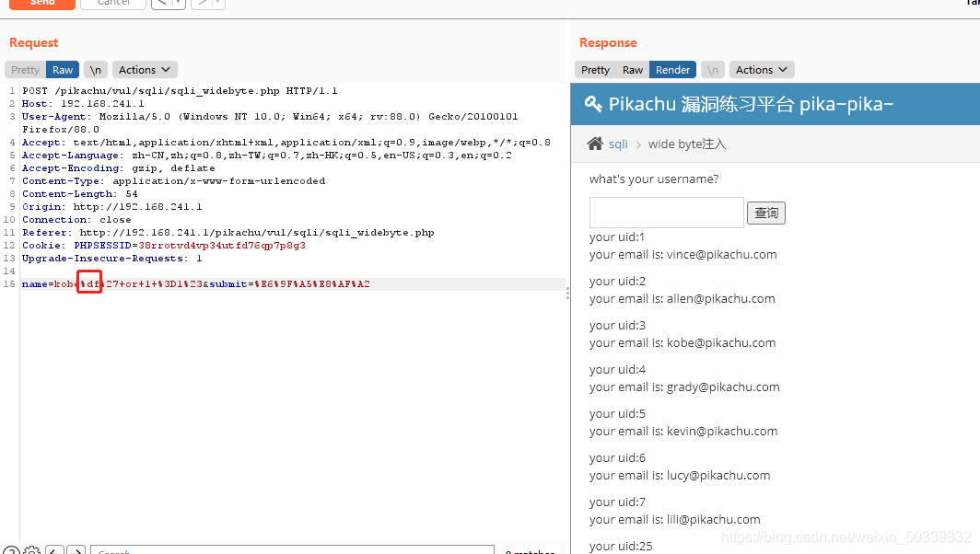The height and width of the screenshot is (554, 980).
Task: Select the Raw tab in Request panel
Action: click(63, 70)
